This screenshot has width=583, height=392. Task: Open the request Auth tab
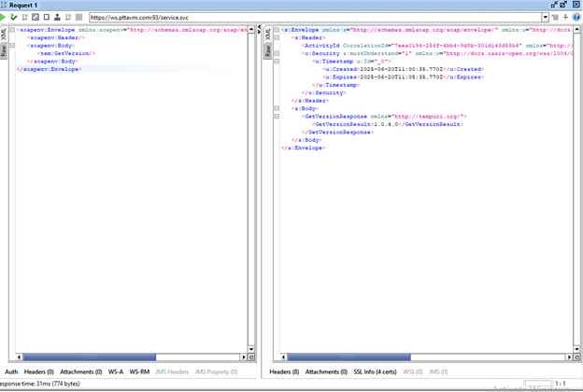(x=11, y=371)
